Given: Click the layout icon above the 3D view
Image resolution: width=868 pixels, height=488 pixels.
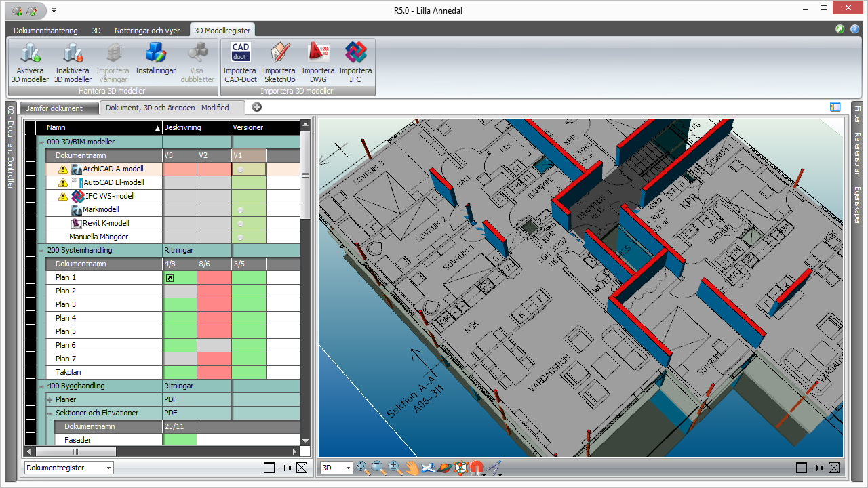Looking at the screenshot, I should [x=835, y=107].
